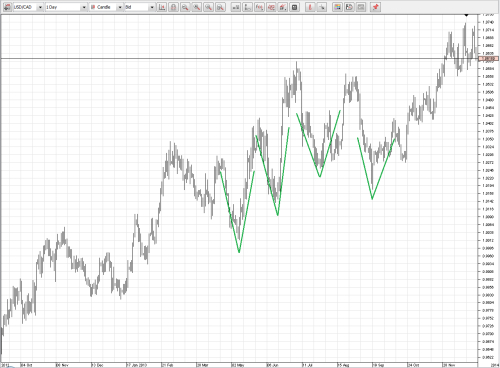Viewport: 500px width, 368px height.
Task: Click the zoom in magnifier icon
Action: coord(197,7)
